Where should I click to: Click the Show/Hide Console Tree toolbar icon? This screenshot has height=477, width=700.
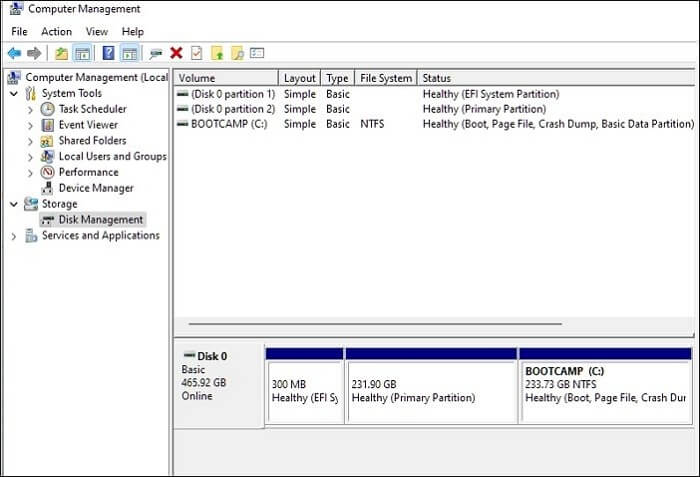(83, 53)
